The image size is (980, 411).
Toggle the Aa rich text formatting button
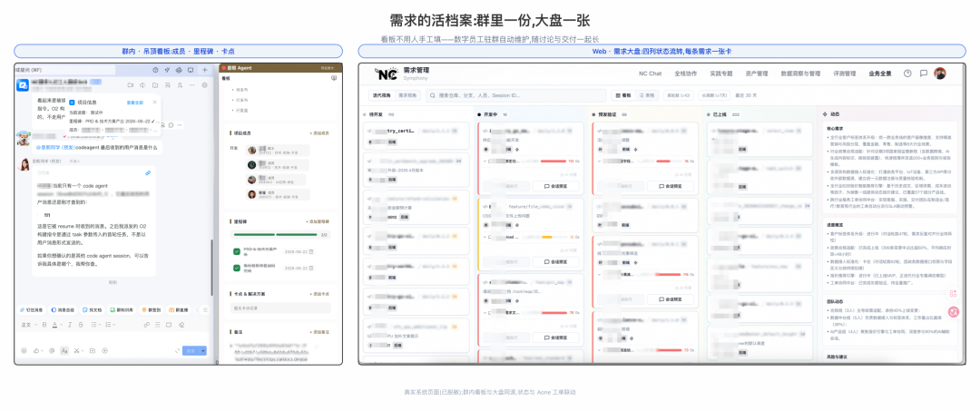click(64, 350)
